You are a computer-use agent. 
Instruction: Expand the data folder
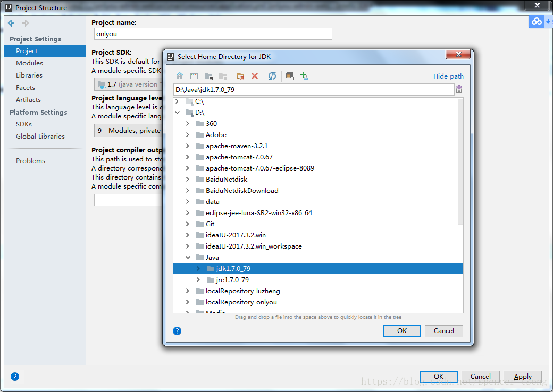[188, 202]
